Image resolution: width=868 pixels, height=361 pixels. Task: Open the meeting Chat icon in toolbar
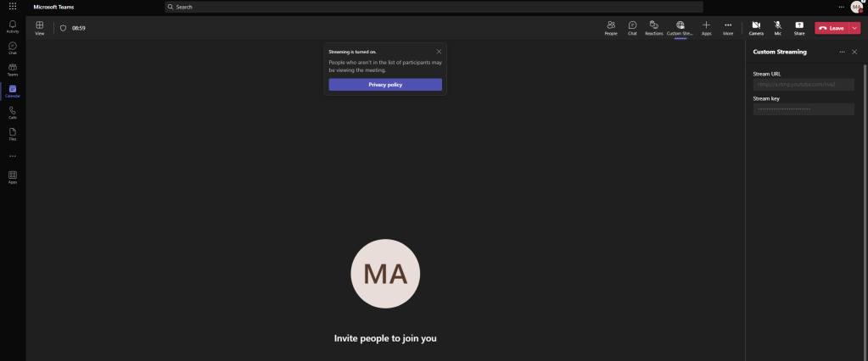(x=632, y=27)
